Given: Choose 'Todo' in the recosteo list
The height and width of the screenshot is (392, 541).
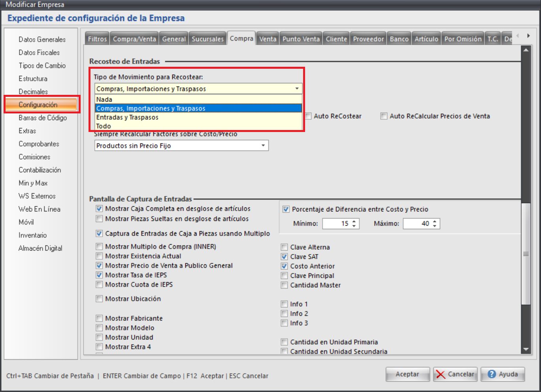Looking at the screenshot, I should 104,126.
